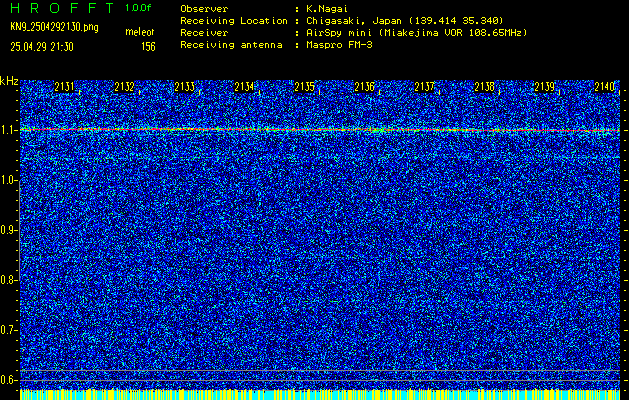Click the Receiving Location Chigasaki, Japan value
The image size is (629, 400).
point(404,21)
